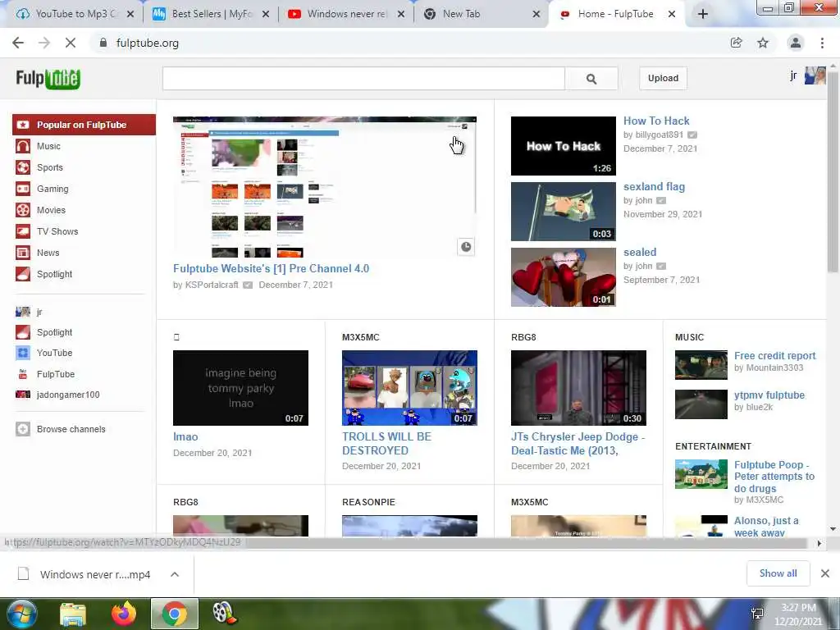Viewport: 840px width, 630px height.
Task: Select Popular on FulpTube menu item
Action: (84, 125)
